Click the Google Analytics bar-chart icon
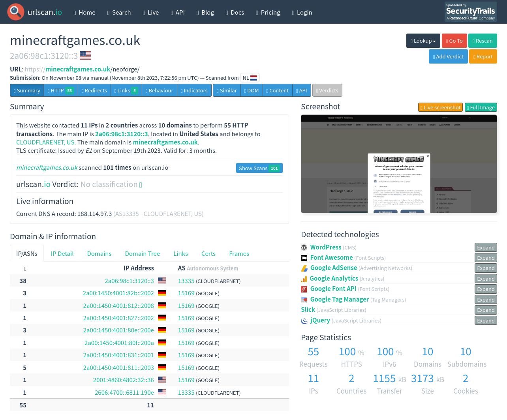507x420 pixels. (x=304, y=279)
